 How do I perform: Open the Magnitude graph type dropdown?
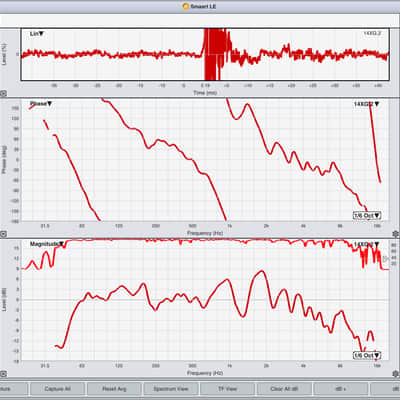[47, 244]
